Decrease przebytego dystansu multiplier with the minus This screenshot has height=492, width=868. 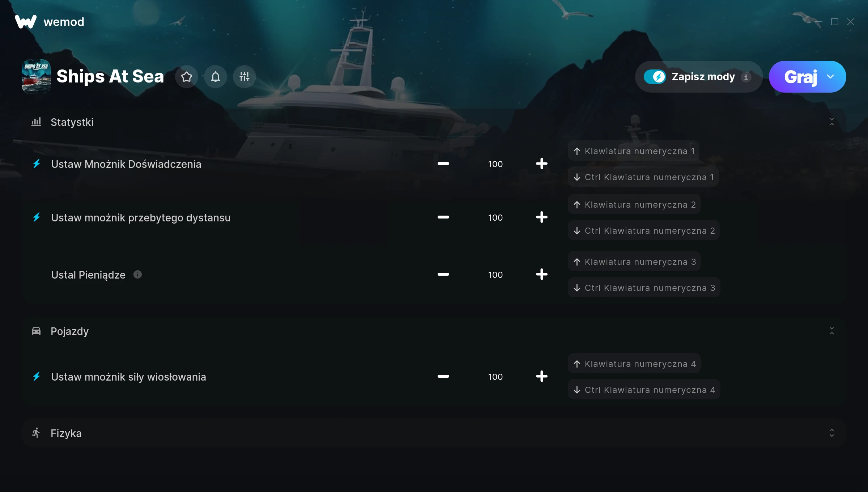[443, 217]
